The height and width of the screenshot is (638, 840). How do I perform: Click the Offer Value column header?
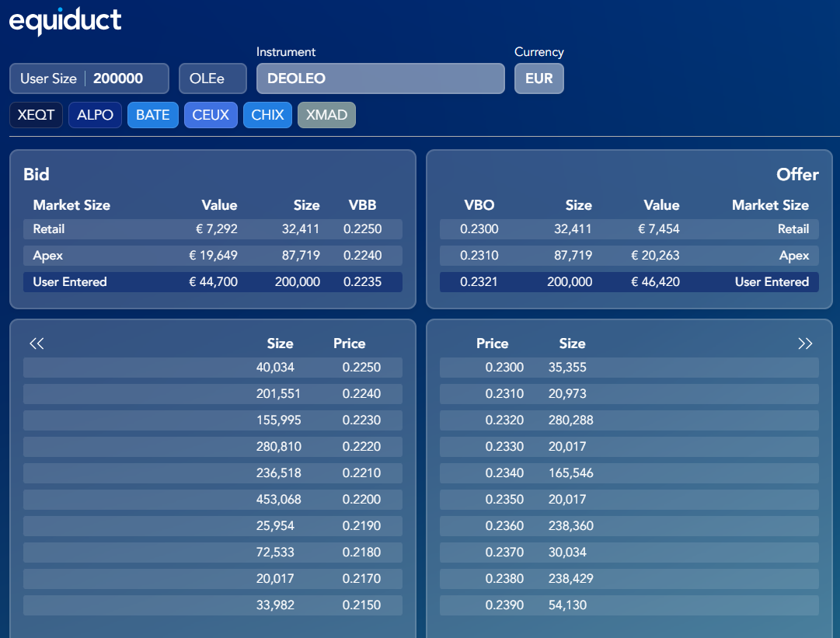661,205
